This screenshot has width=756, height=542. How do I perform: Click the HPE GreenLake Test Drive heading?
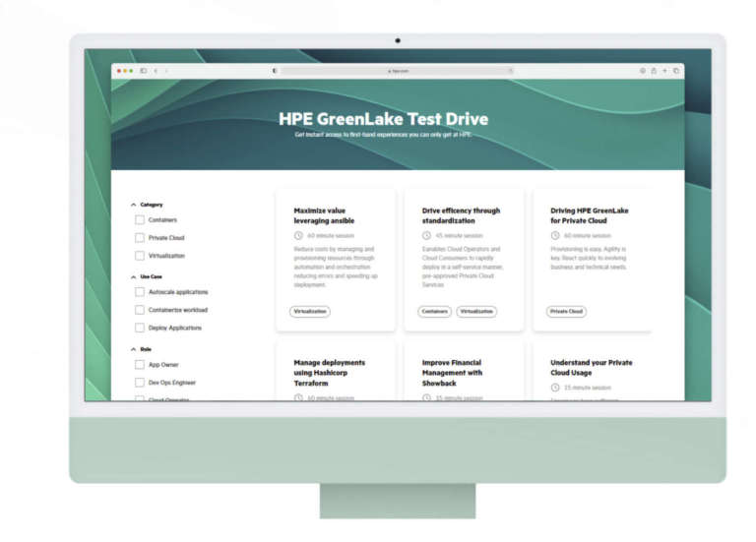[383, 119]
